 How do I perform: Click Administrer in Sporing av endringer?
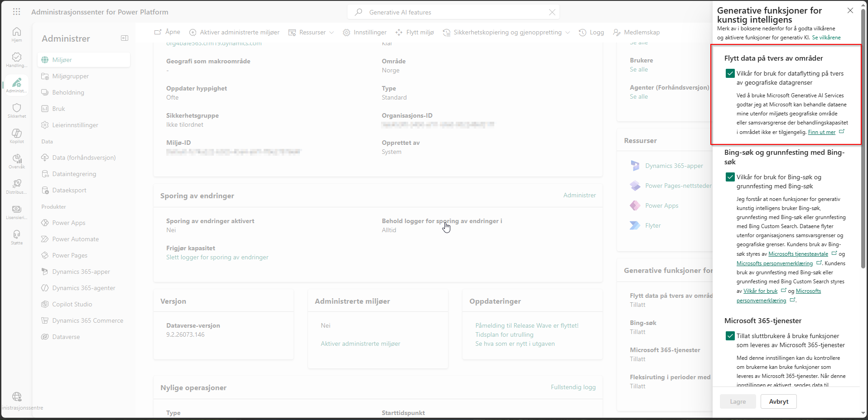(x=579, y=195)
